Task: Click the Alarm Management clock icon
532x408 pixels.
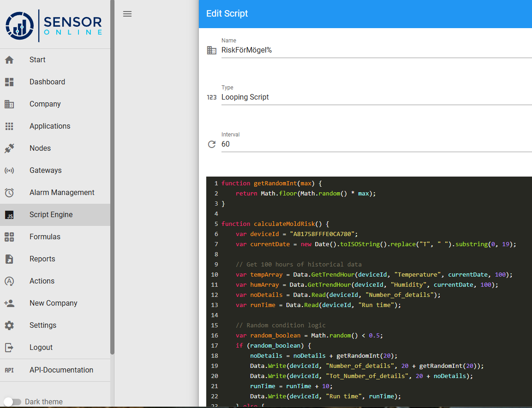Action: tap(9, 193)
